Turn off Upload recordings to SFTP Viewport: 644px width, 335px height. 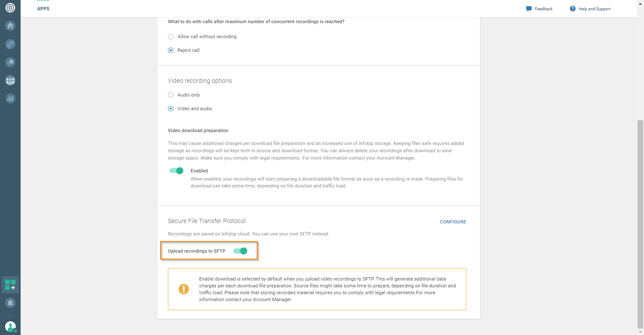[x=240, y=251]
